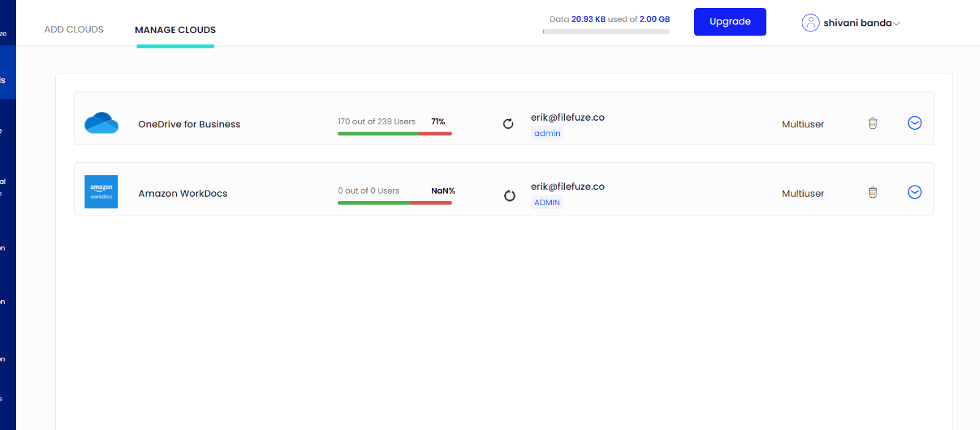Image resolution: width=980 pixels, height=430 pixels.
Task: Click the NaN% usage value
Action: (x=443, y=190)
